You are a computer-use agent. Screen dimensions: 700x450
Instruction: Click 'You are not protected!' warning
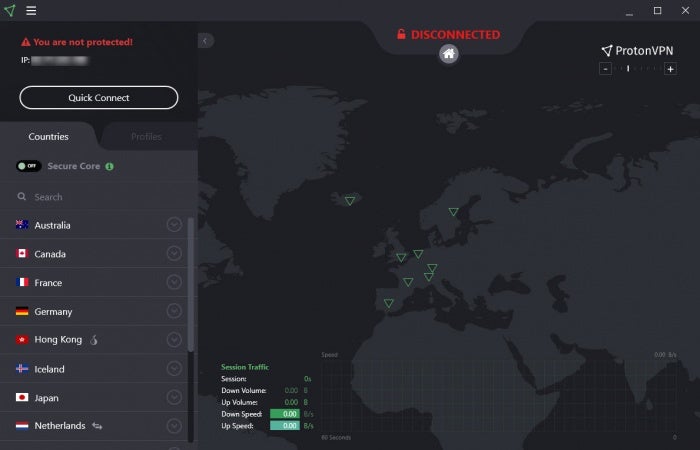(x=83, y=42)
